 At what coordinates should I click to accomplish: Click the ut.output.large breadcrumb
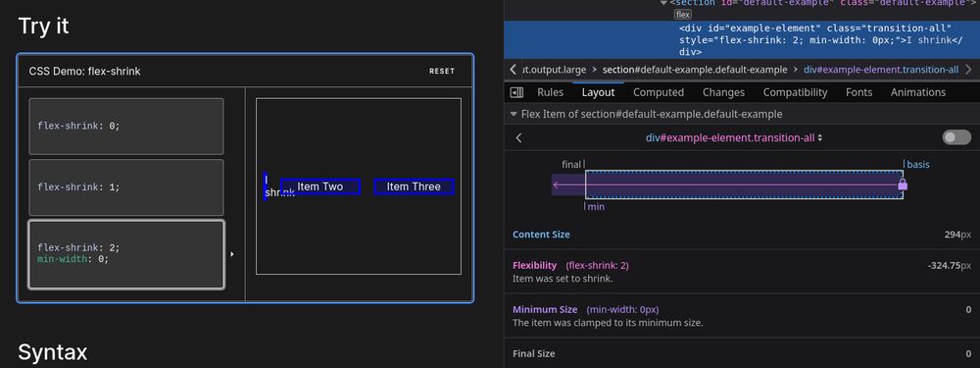pos(554,70)
